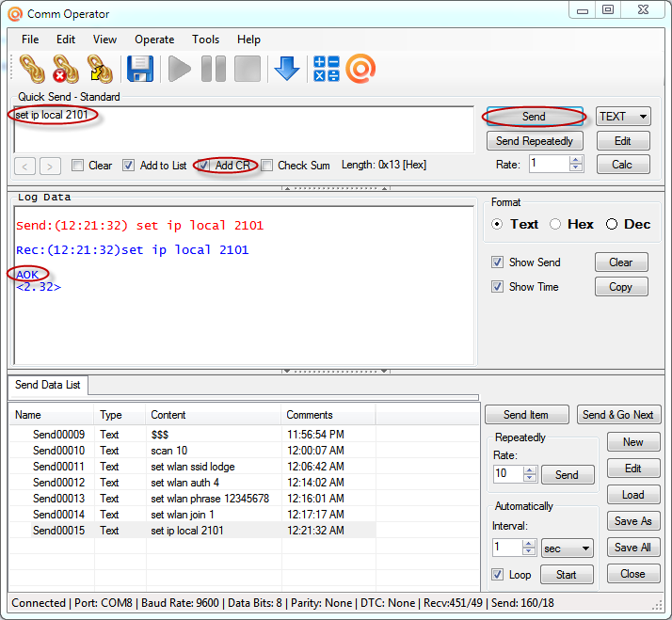The height and width of the screenshot is (620, 672).
Task: Select the Send00011 set wlan ssid lodge row
Action: tap(192, 467)
